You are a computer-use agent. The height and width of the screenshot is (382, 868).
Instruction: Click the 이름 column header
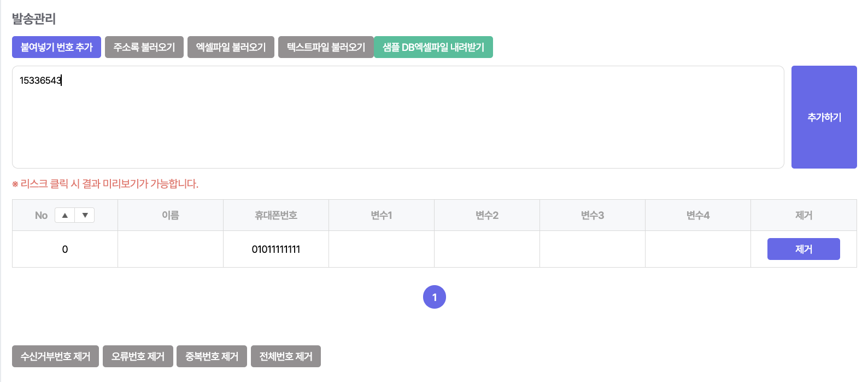click(x=171, y=215)
